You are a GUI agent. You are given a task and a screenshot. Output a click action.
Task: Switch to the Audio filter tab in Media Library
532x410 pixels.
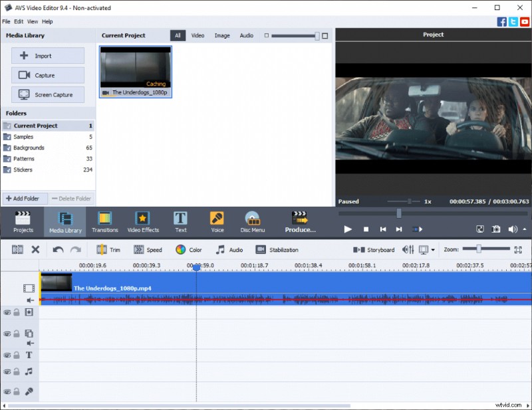coord(246,35)
